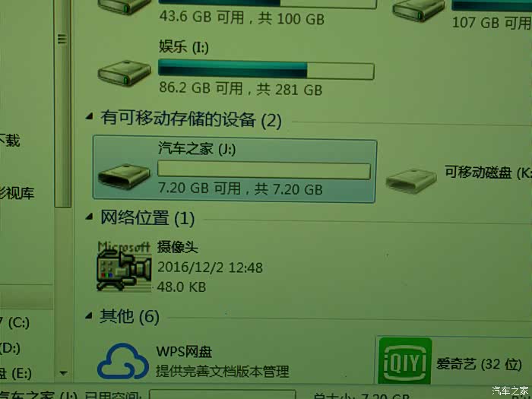Collapse the 网络位置 (1) group

[89, 216]
